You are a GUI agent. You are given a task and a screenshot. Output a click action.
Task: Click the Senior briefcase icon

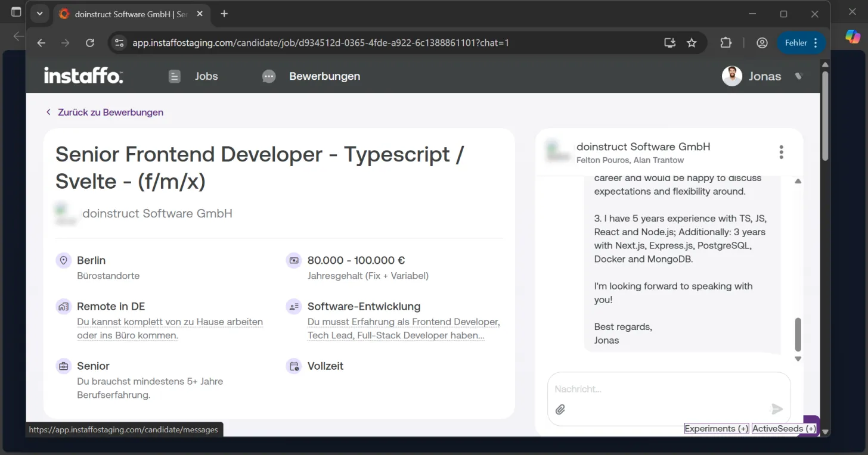coord(64,366)
